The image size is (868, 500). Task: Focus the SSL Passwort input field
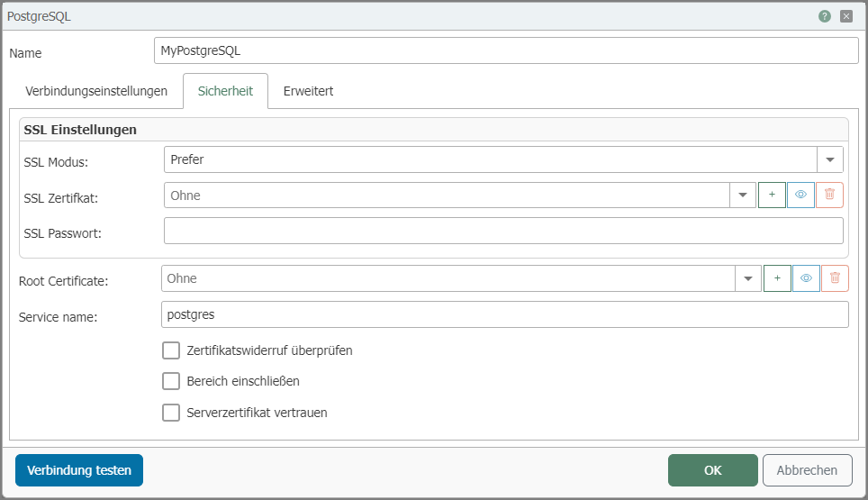503,232
